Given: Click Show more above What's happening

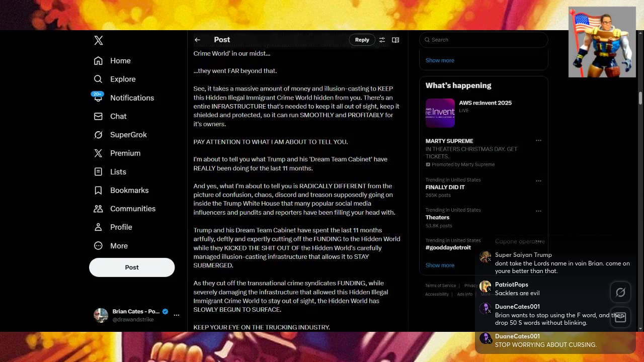Looking at the screenshot, I should tap(440, 60).
